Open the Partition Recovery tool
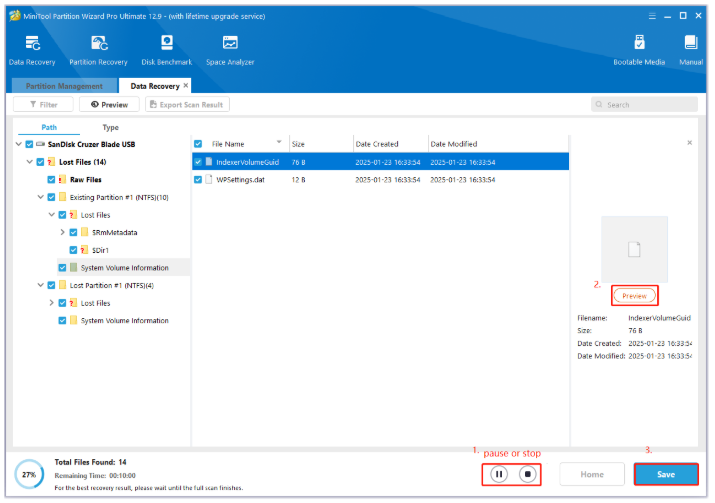The image size is (715, 503). point(98,50)
